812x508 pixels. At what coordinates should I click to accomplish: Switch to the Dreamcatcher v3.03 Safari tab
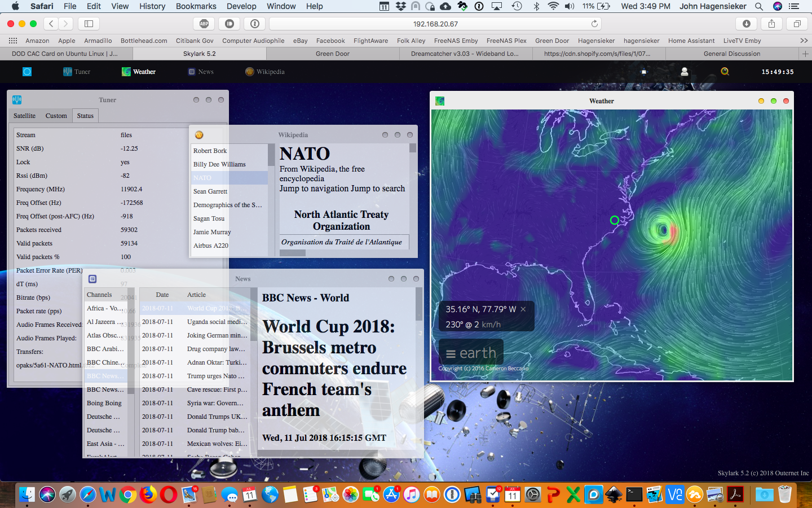466,54
